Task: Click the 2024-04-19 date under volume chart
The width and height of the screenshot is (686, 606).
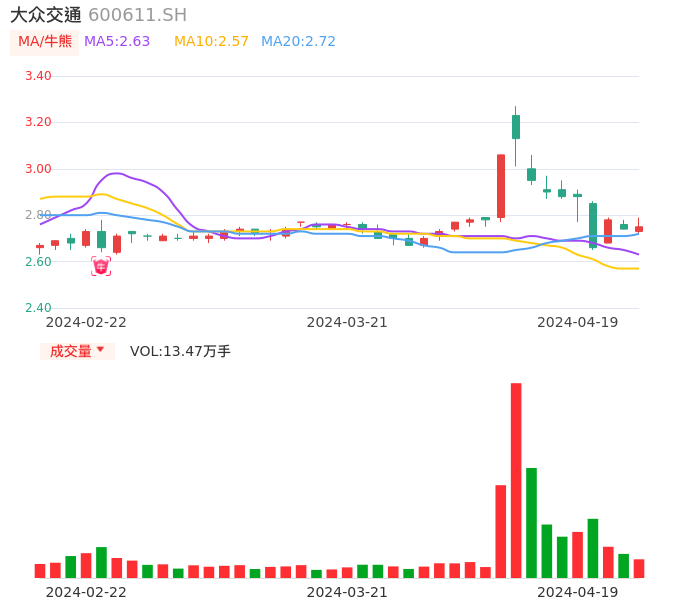Action: (578, 592)
